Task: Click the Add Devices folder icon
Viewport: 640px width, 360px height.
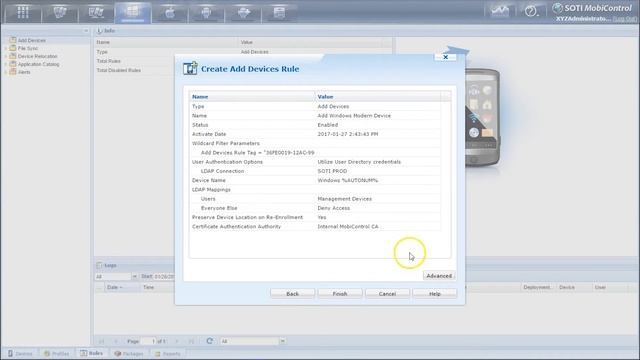Action: 13,40
